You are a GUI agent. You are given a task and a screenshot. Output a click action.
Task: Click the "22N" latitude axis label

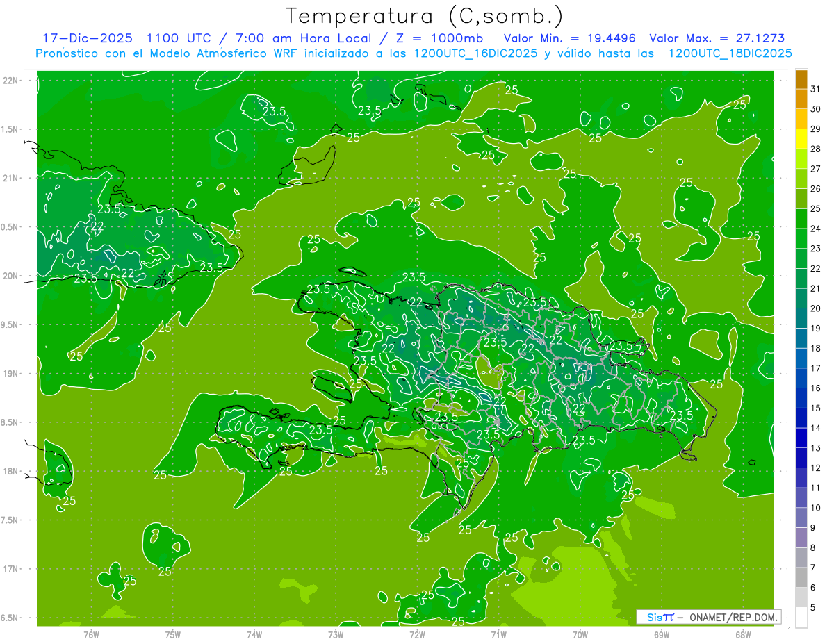(11, 81)
